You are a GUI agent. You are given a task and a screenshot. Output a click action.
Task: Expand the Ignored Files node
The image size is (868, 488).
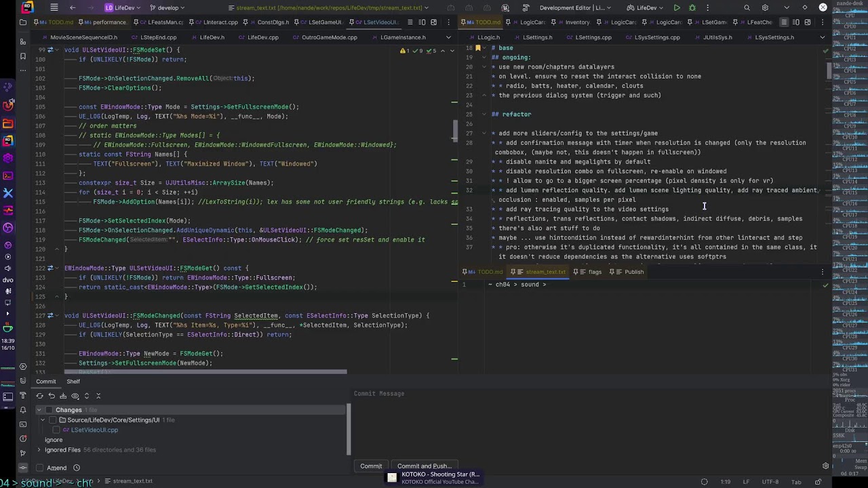[x=39, y=450]
